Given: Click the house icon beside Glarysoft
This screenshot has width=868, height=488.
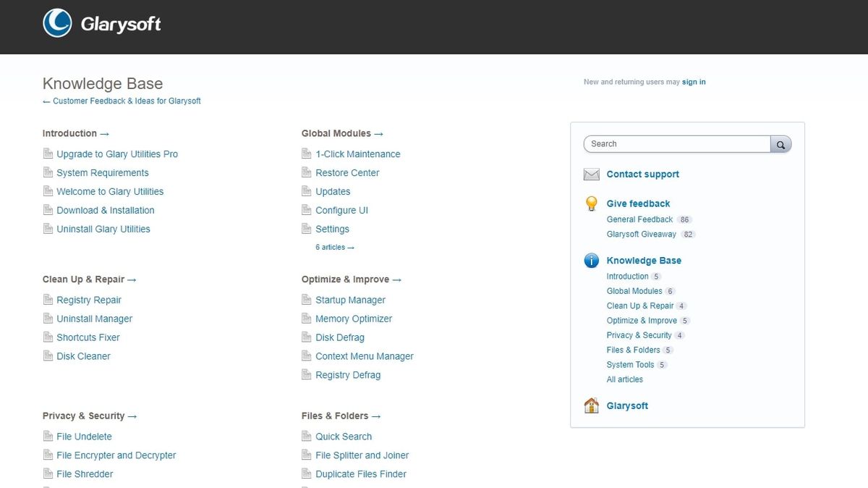Looking at the screenshot, I should (x=592, y=405).
